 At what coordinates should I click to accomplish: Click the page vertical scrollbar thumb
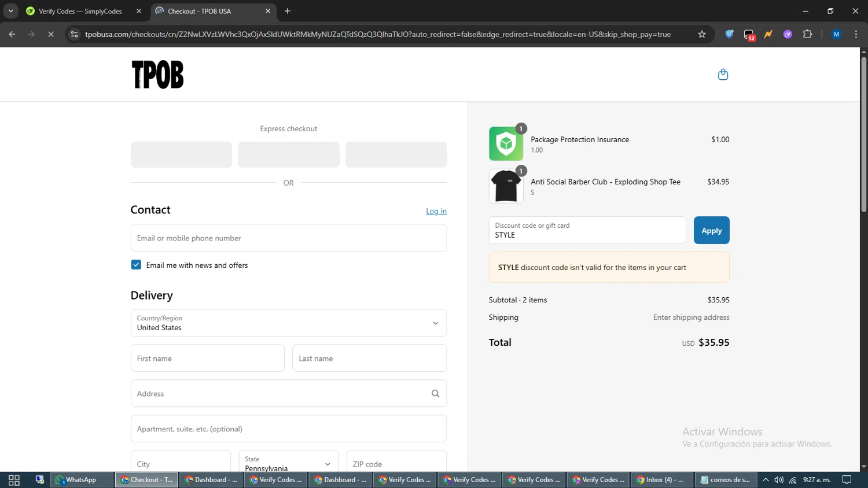pyautogui.click(x=863, y=135)
